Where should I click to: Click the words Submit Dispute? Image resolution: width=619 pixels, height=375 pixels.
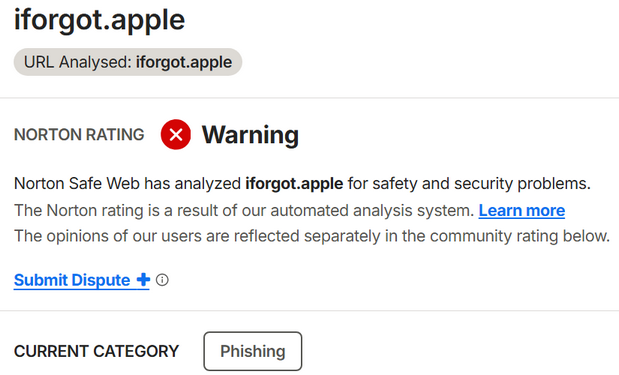point(72,280)
